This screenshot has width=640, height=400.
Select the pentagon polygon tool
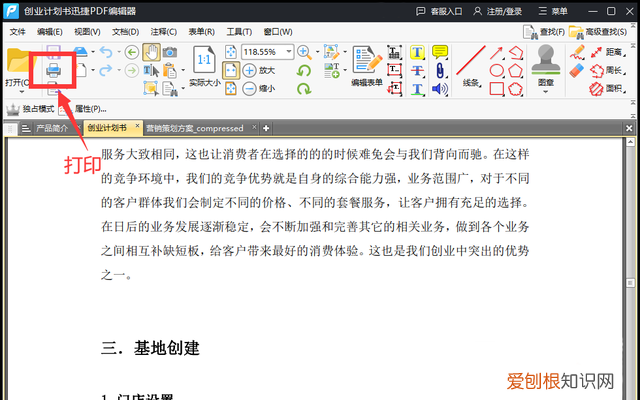[x=515, y=70]
